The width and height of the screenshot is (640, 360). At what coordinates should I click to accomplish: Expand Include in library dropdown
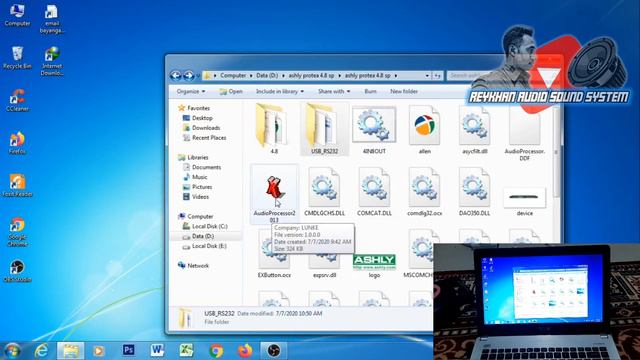click(x=280, y=91)
